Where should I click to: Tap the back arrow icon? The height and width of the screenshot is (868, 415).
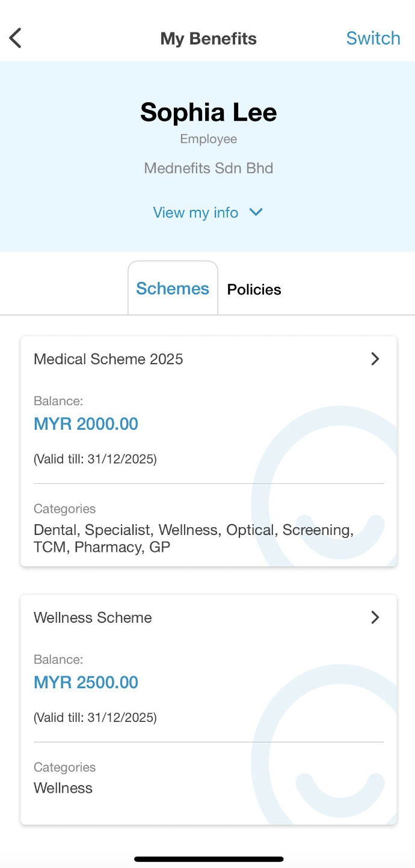pyautogui.click(x=16, y=38)
